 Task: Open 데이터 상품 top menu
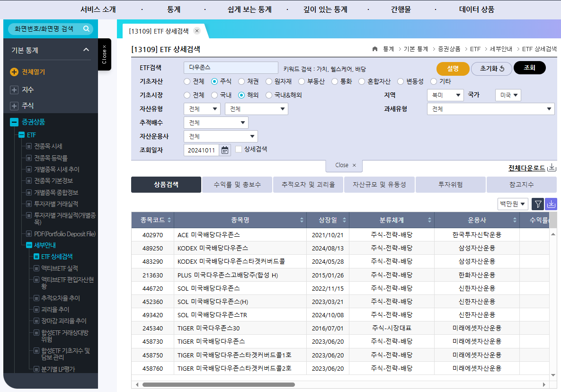(x=477, y=9)
